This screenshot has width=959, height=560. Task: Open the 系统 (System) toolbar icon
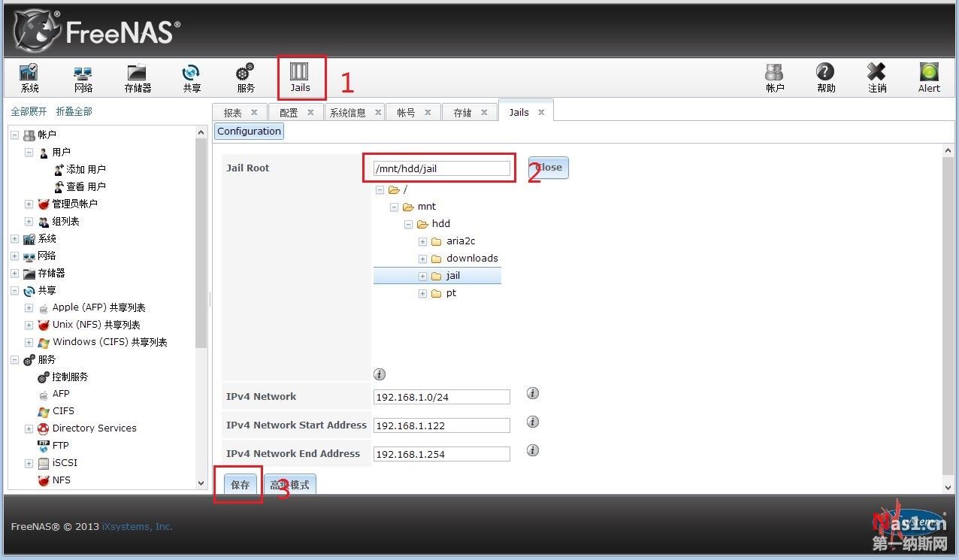pyautogui.click(x=29, y=78)
